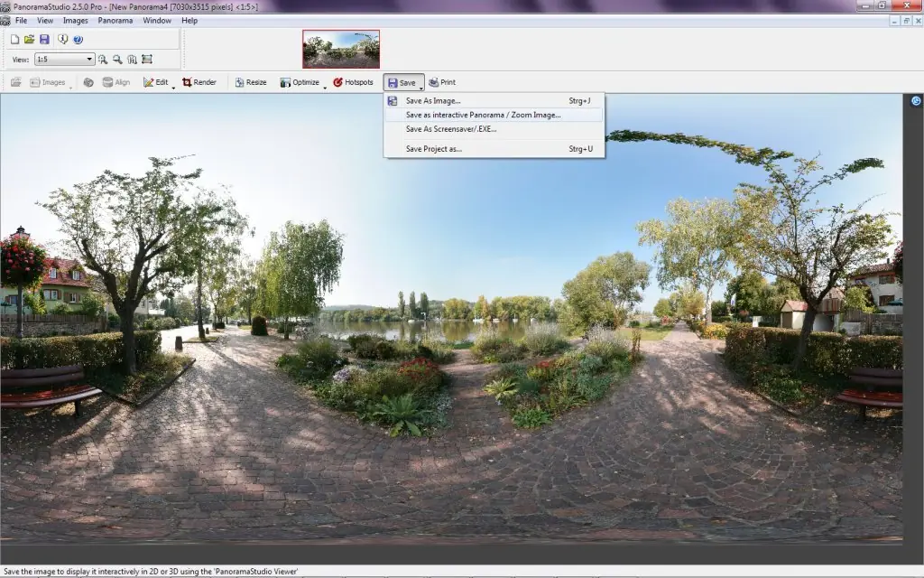The width and height of the screenshot is (924, 578).
Task: Choose Save as interactive Panorama / Zoom Image
Action: pyautogui.click(x=494, y=115)
